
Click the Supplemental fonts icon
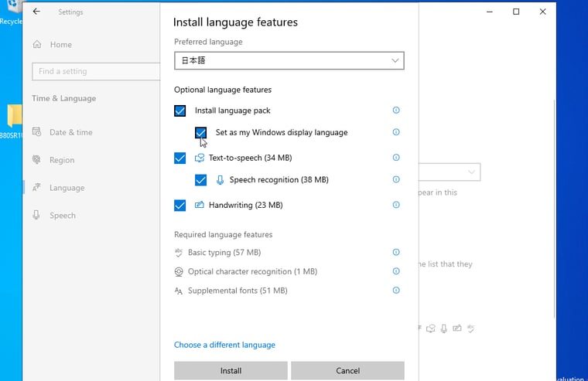coord(179,291)
